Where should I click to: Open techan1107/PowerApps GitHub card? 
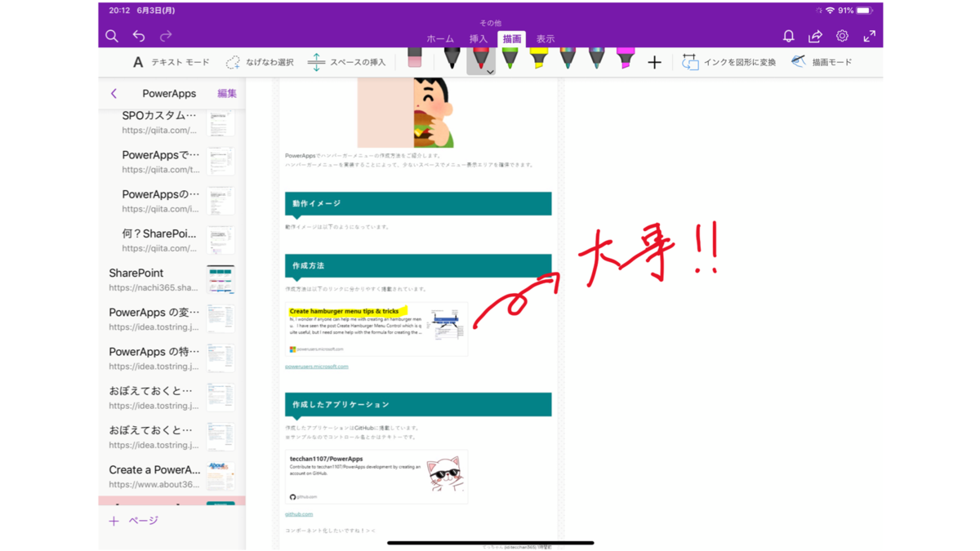click(x=376, y=477)
